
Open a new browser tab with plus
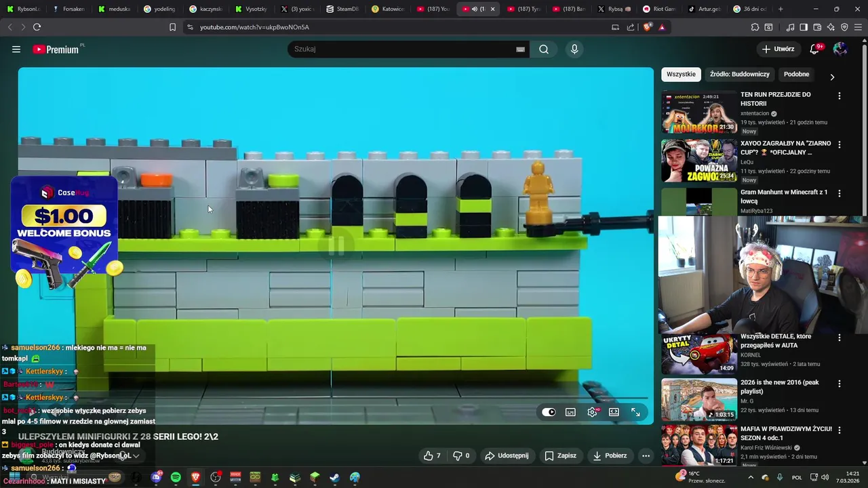coord(781,9)
